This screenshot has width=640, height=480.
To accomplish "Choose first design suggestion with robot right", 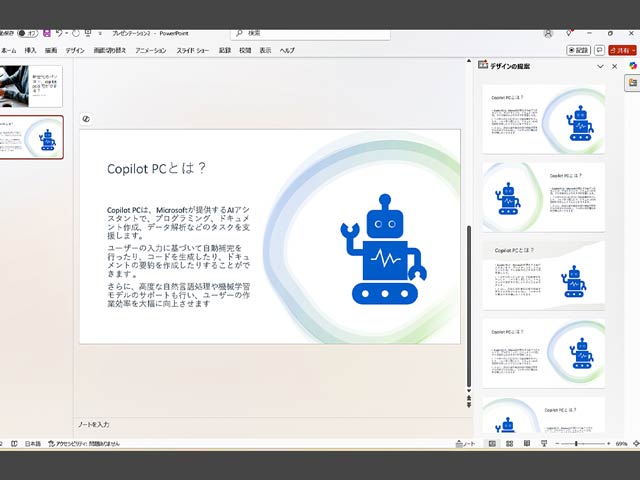I will 543,119.
